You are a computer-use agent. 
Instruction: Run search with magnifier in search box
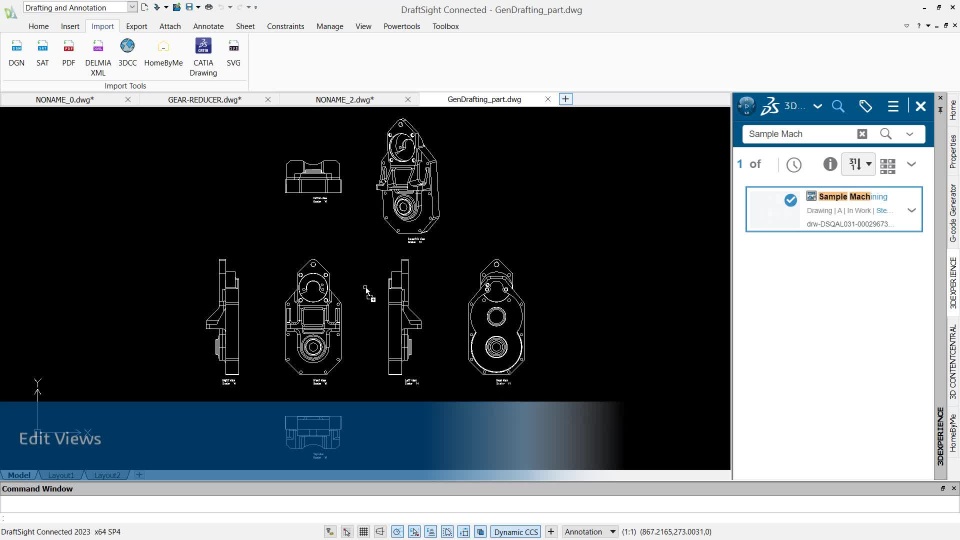(885, 133)
